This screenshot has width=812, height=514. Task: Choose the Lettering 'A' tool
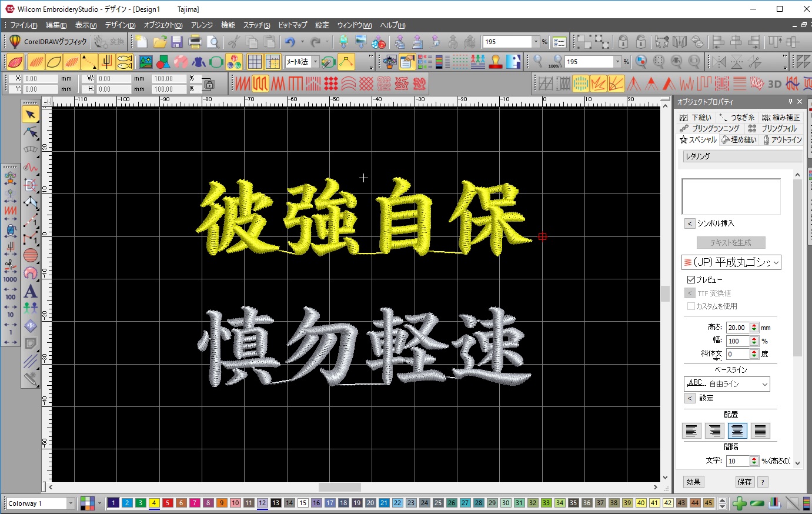click(31, 291)
